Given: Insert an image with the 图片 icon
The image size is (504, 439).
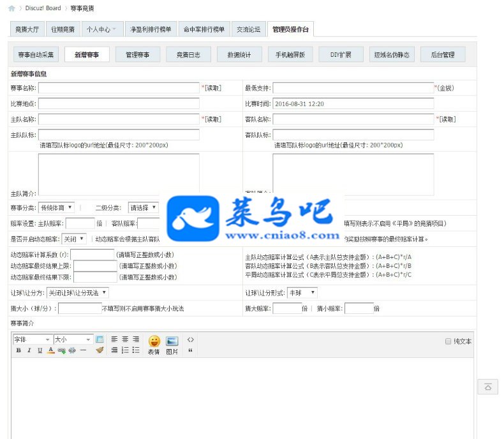Looking at the screenshot, I should tap(172, 345).
